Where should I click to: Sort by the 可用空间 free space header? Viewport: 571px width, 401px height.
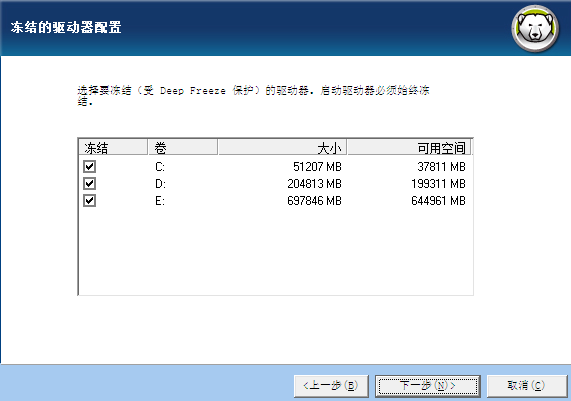tap(409, 148)
